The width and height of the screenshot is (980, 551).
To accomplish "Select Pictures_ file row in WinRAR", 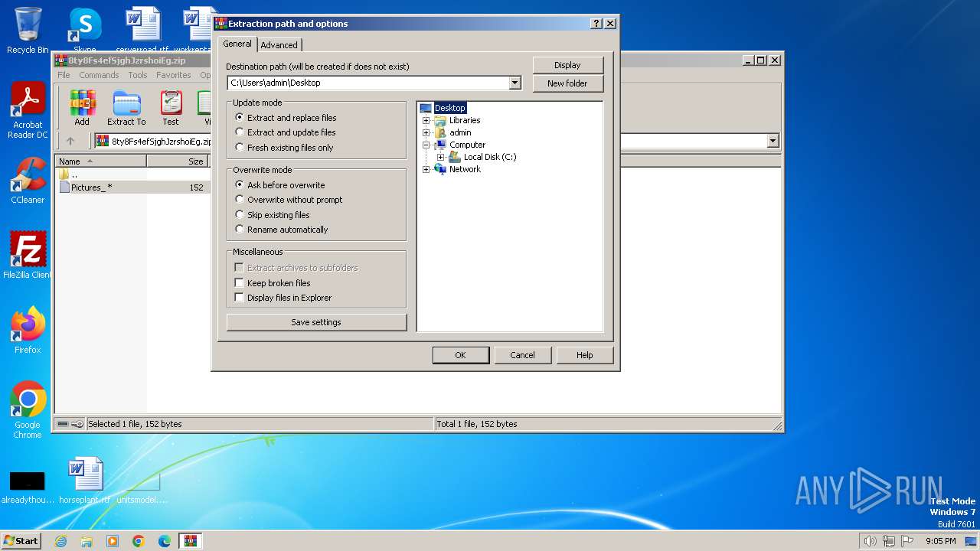I will tap(131, 187).
